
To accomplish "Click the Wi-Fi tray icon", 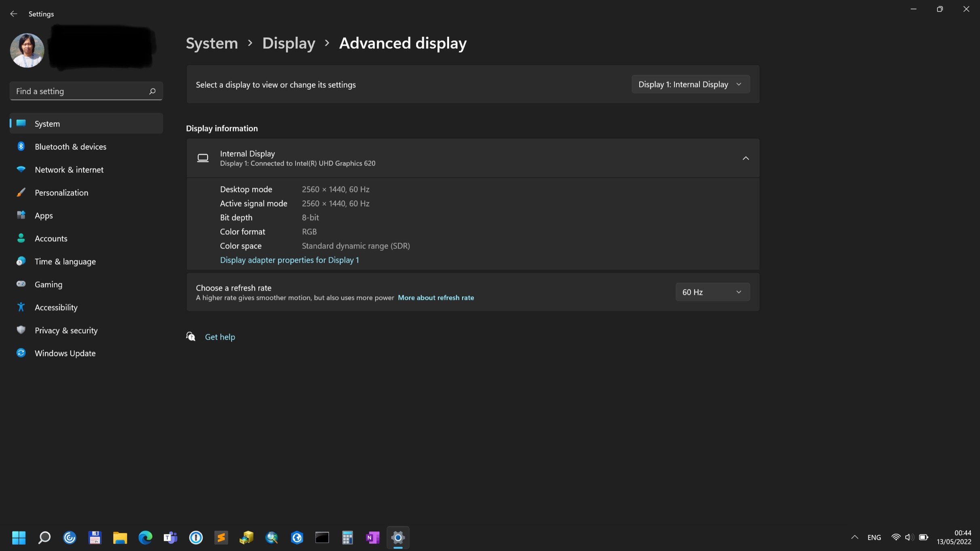I will (896, 537).
